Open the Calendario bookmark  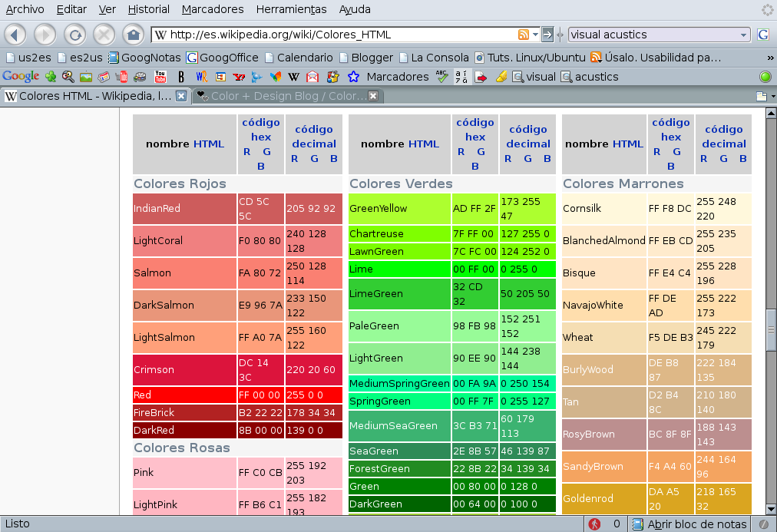point(299,58)
